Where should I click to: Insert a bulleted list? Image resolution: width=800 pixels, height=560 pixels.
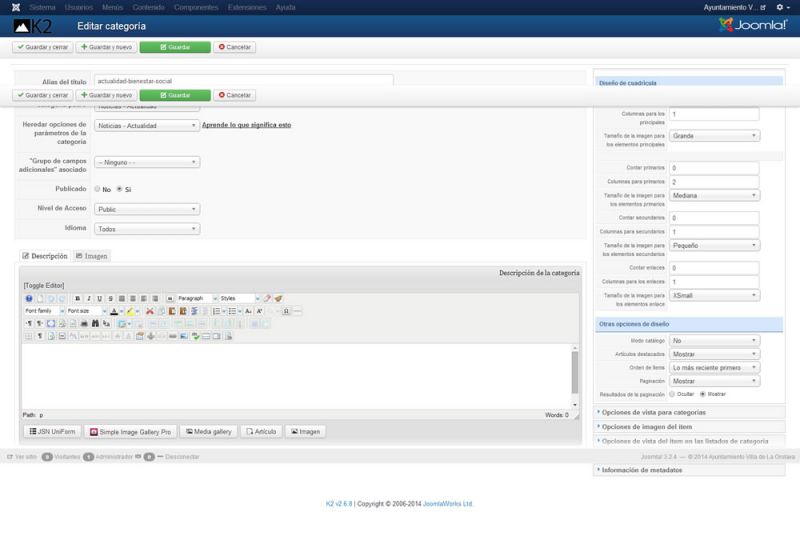232,311
